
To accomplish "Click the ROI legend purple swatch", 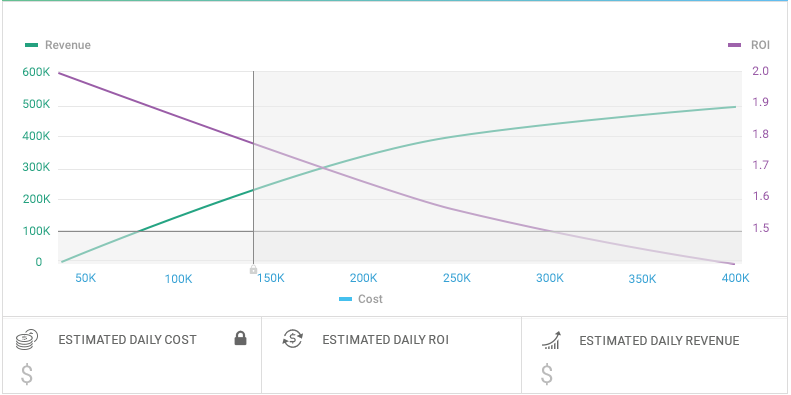I will 734,45.
